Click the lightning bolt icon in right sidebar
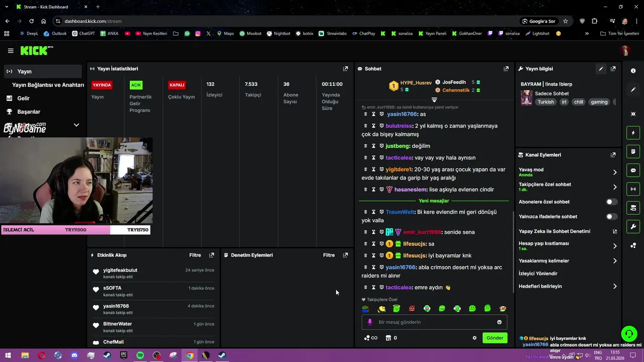 (633, 133)
